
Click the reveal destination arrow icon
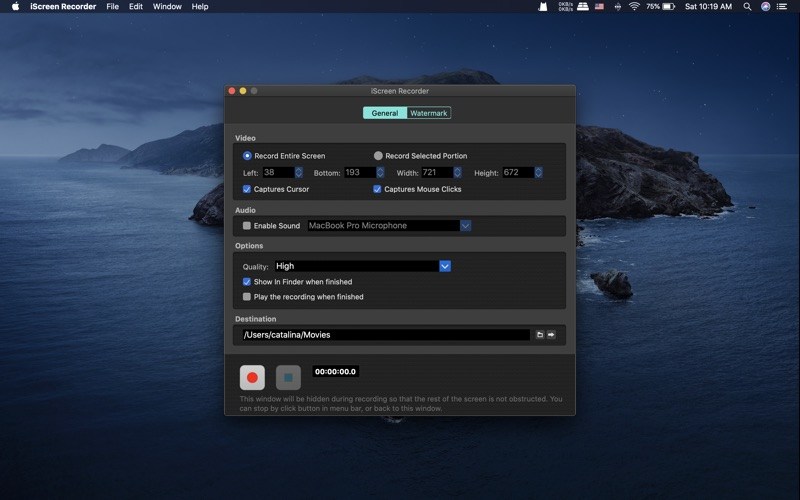[551, 335]
